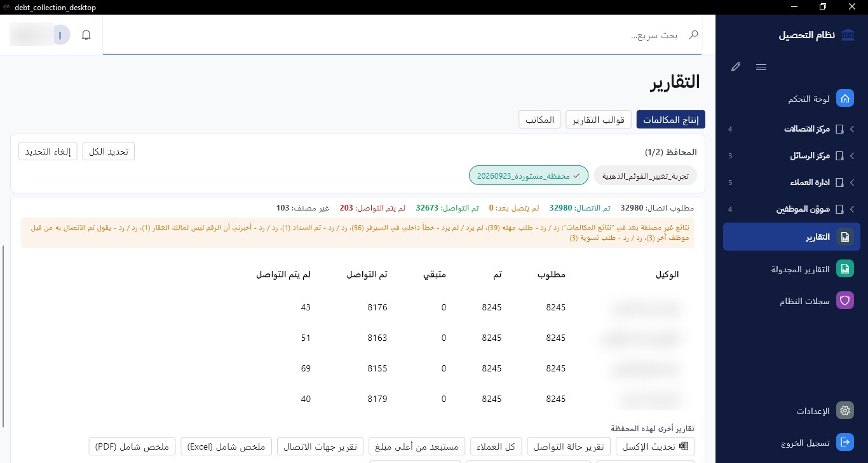Open التقارير المجدولة green icon
The image size is (868, 463).
844,269
